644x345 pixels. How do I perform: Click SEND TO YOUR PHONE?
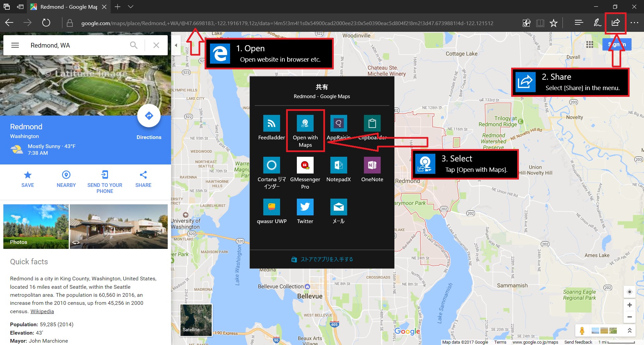coord(105,182)
